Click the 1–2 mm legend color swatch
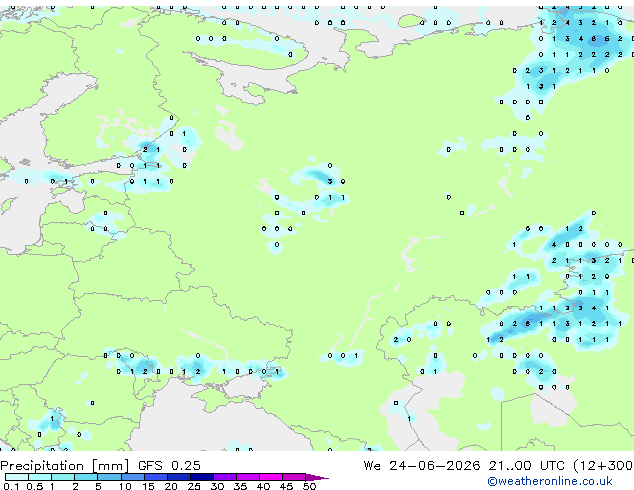The height and width of the screenshot is (490, 634). pyautogui.click(x=63, y=477)
